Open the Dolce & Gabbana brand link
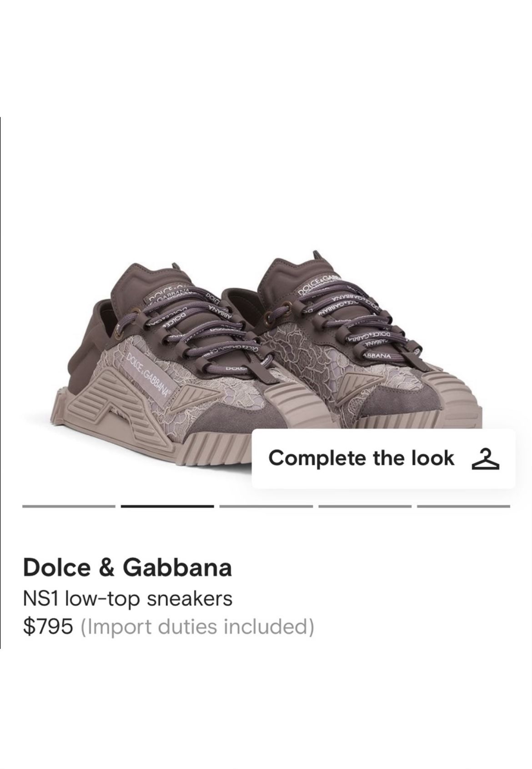The image size is (532, 769). (x=127, y=567)
